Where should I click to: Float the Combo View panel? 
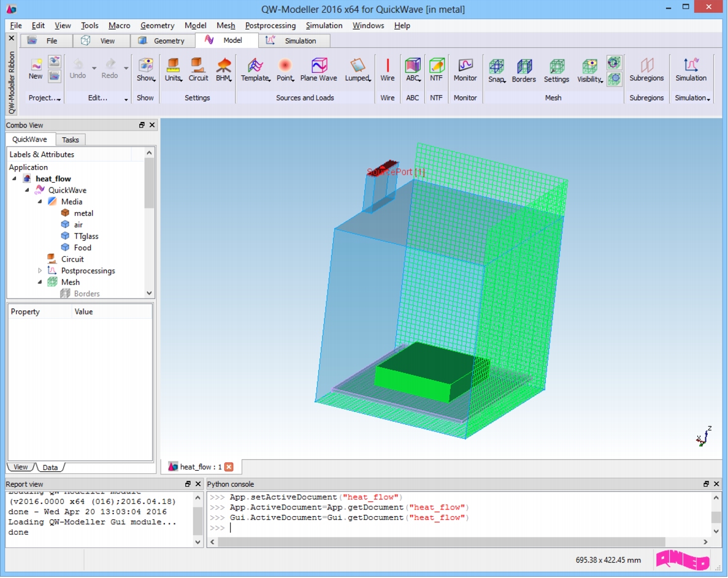142,125
